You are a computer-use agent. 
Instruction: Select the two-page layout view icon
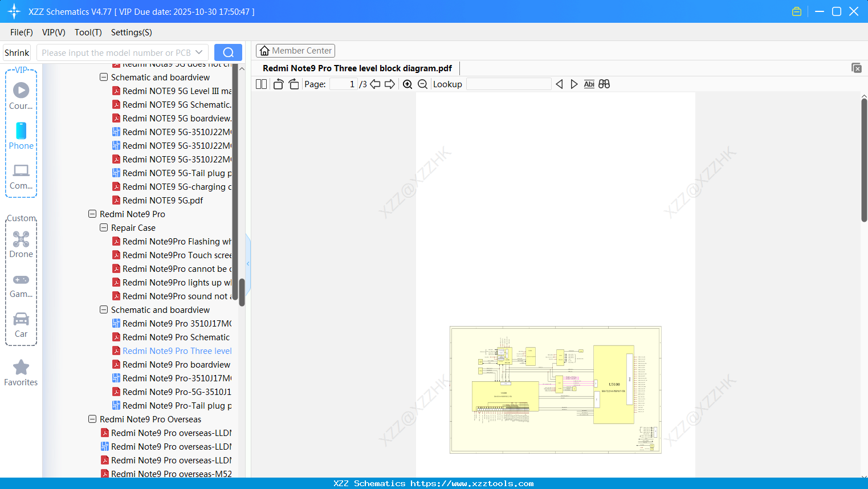(260, 84)
